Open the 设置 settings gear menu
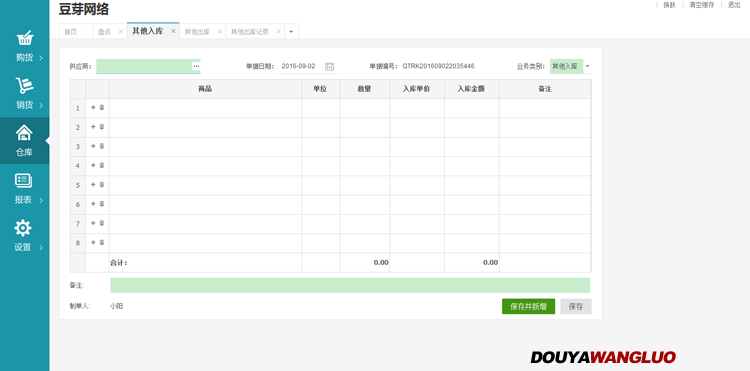The width and height of the screenshot is (750, 371). (24, 235)
